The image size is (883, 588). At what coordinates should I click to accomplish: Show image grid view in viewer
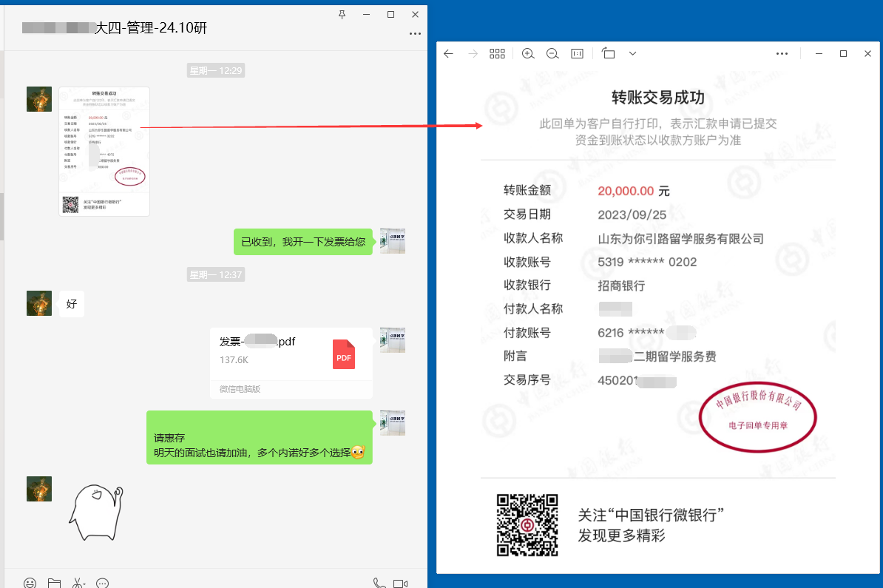pos(497,53)
